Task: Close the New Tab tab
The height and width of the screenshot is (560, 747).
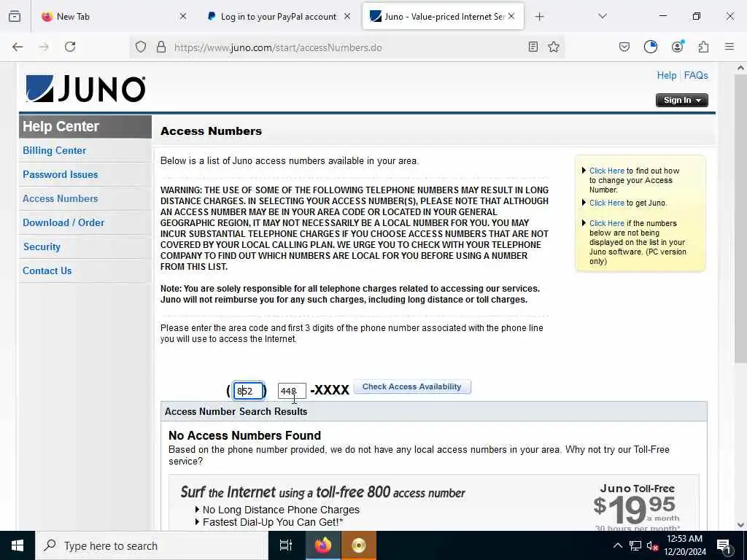Action: point(183,16)
